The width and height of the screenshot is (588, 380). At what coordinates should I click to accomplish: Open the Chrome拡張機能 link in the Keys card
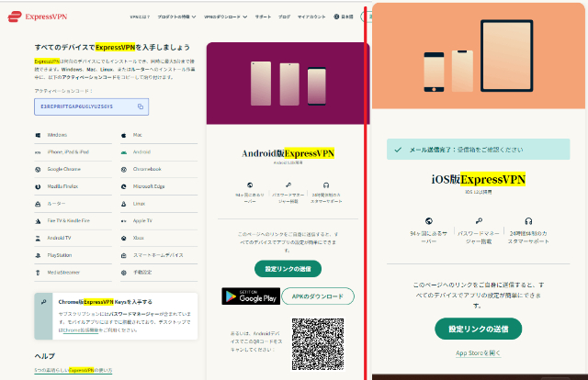click(x=80, y=330)
